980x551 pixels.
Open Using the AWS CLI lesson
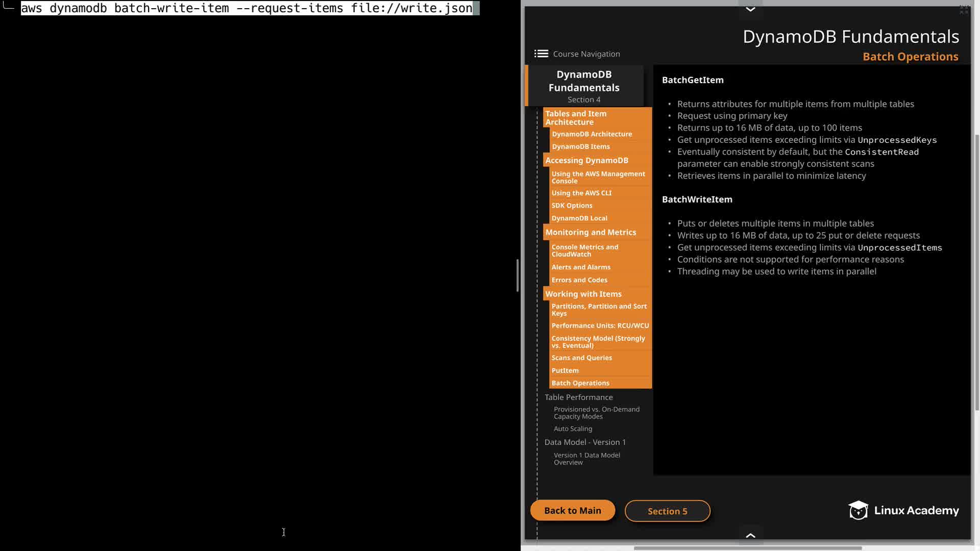[581, 193]
